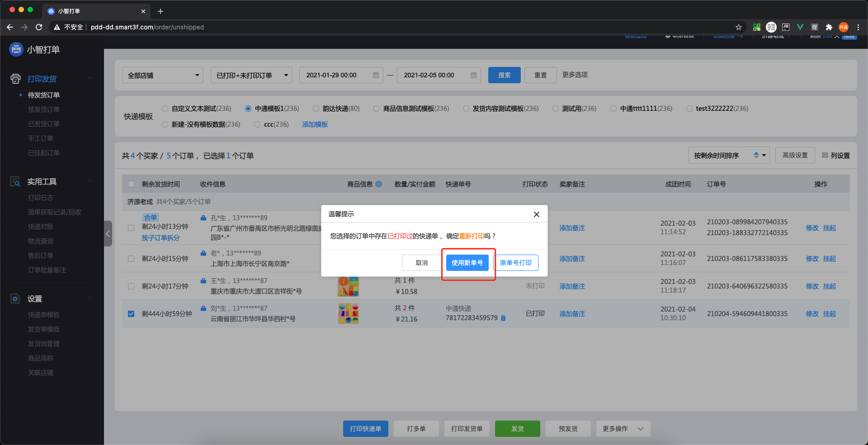Screen dimensions: 868x445
Task: Click the 使用新单号 button in the dialog
Action: 467,263
